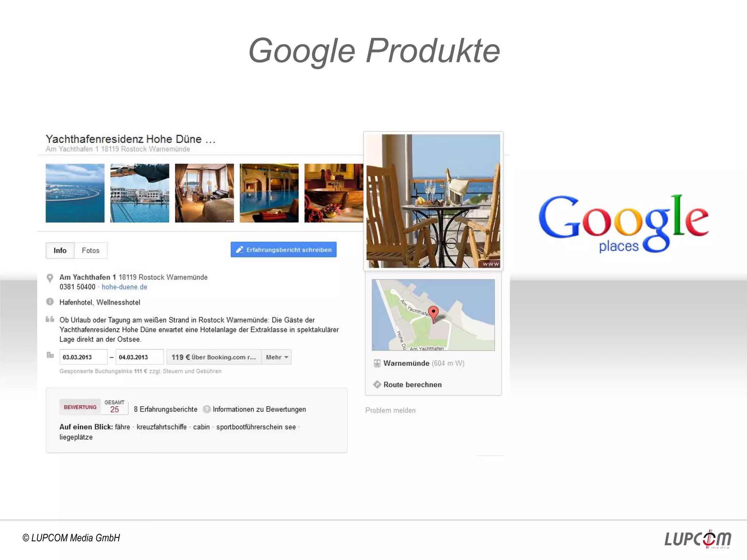Click the question mark icon for rating information
The height and width of the screenshot is (560, 747).
click(x=207, y=409)
